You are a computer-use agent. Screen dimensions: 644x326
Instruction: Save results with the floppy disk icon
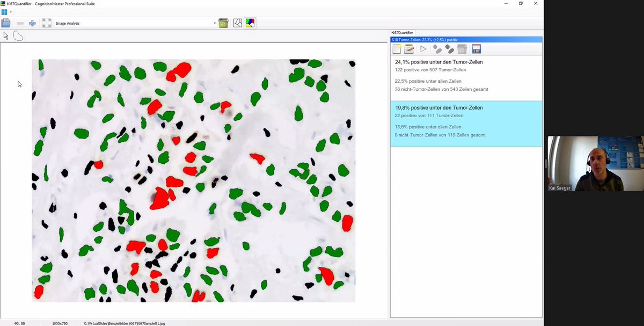click(476, 49)
